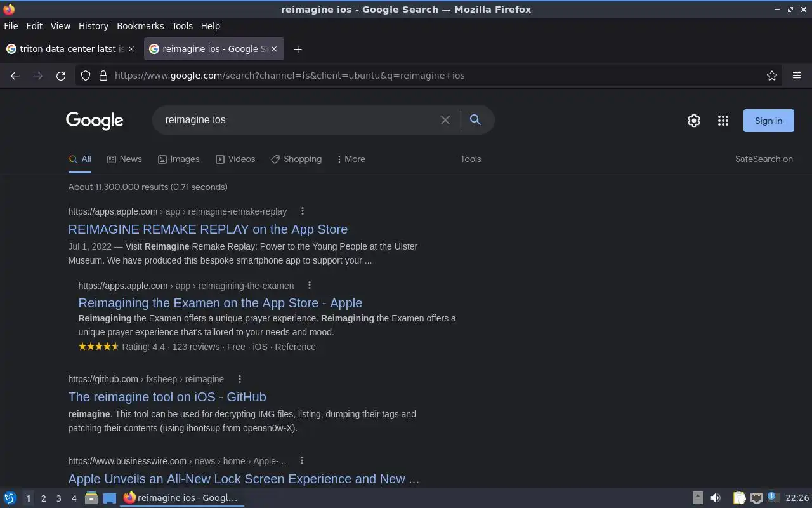Open options for the github.com result

point(240,379)
